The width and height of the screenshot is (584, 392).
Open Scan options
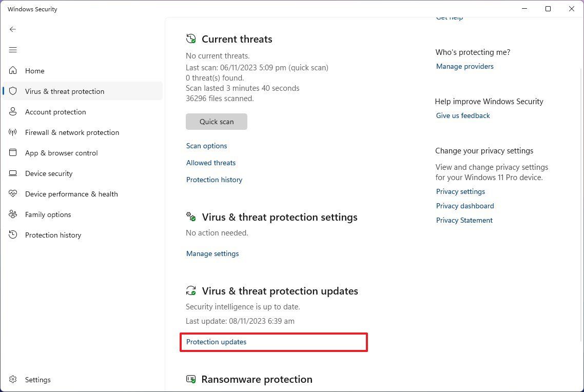point(206,146)
